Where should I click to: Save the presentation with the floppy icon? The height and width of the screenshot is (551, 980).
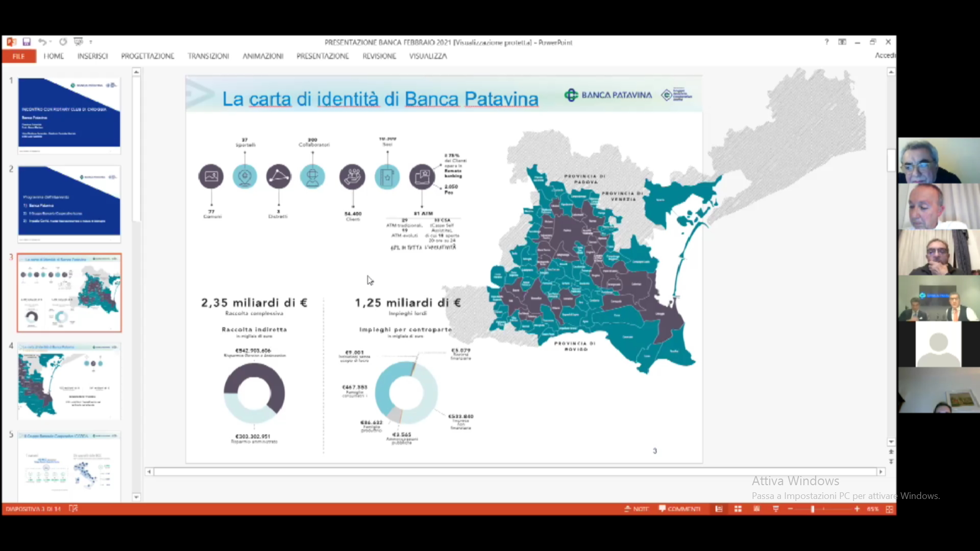27,42
